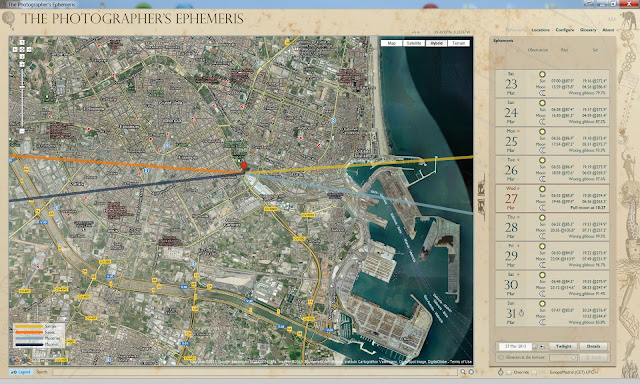Click the Europe/Madrid timezone label
The image size is (640, 384).
pos(573,372)
